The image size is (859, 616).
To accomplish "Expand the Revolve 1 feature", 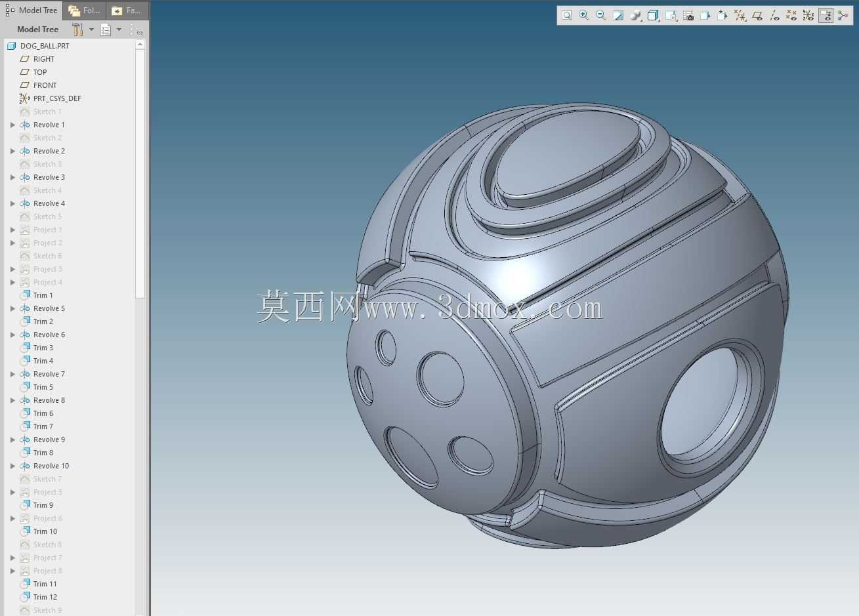I will click(x=12, y=125).
